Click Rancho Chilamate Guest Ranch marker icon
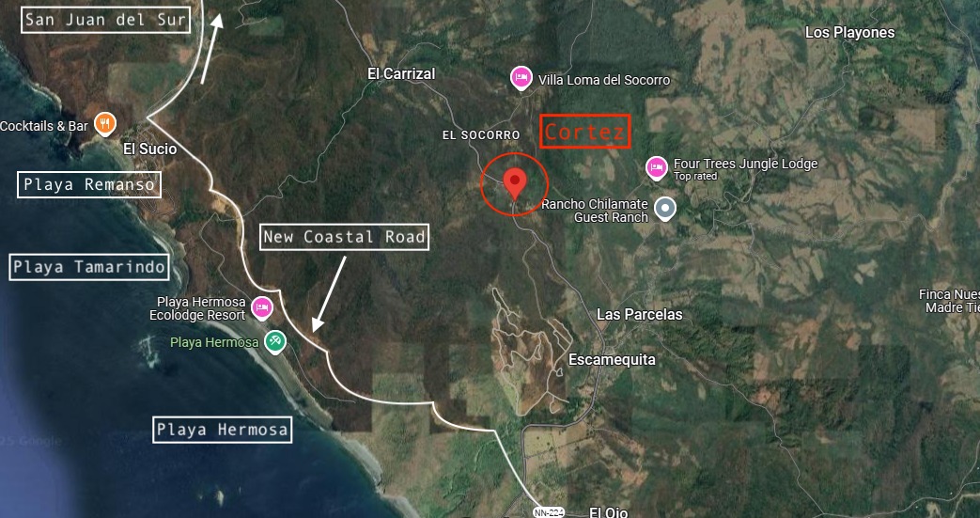Image resolution: width=980 pixels, height=518 pixels. pyautogui.click(x=665, y=209)
